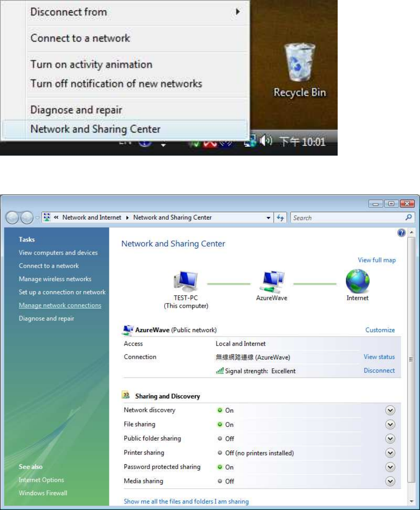This screenshot has height=510, width=420.
Task: Click the Customize link
Action: tap(380, 330)
